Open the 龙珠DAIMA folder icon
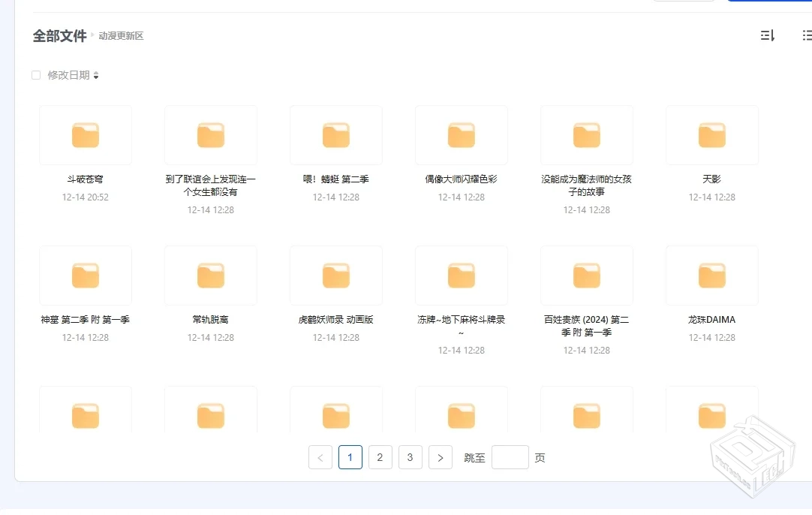 (x=711, y=275)
